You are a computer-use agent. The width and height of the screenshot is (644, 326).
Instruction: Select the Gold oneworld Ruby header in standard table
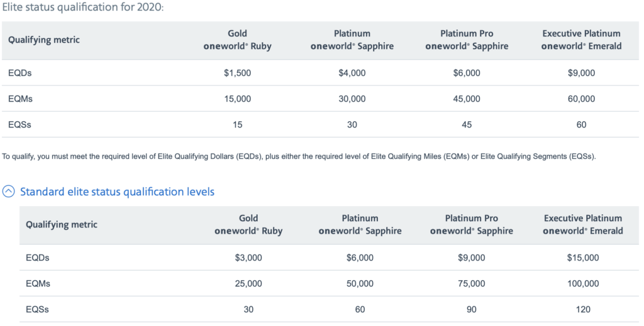(248, 224)
